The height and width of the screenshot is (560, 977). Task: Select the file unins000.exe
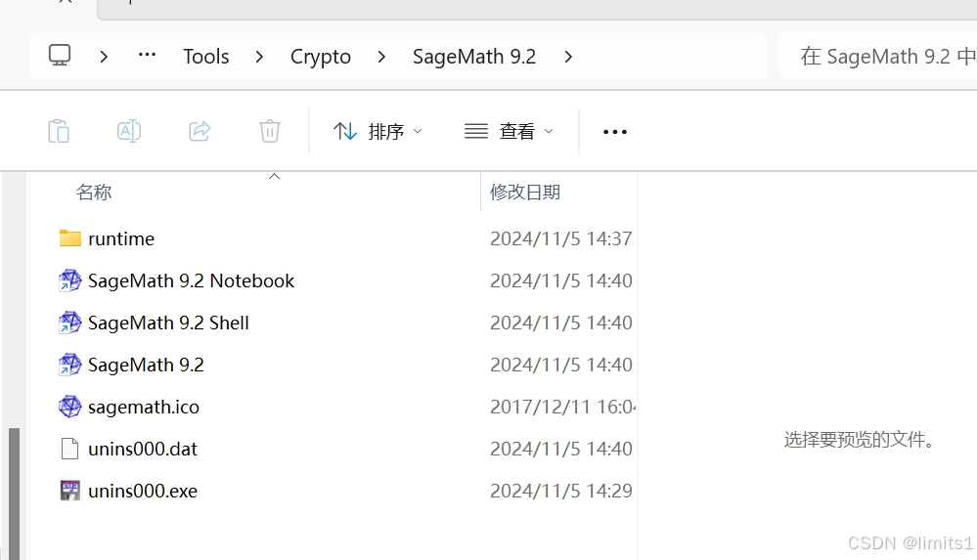pos(143,491)
